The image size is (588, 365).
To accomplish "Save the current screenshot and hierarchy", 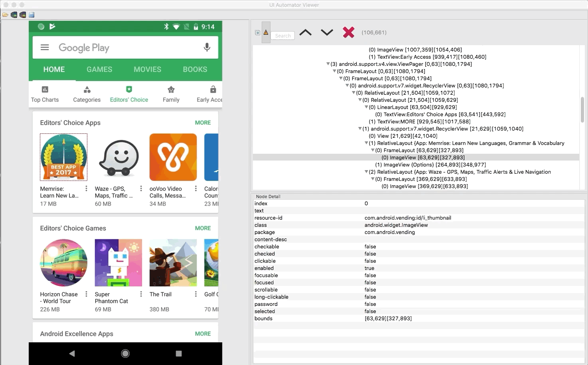I will tap(31, 15).
